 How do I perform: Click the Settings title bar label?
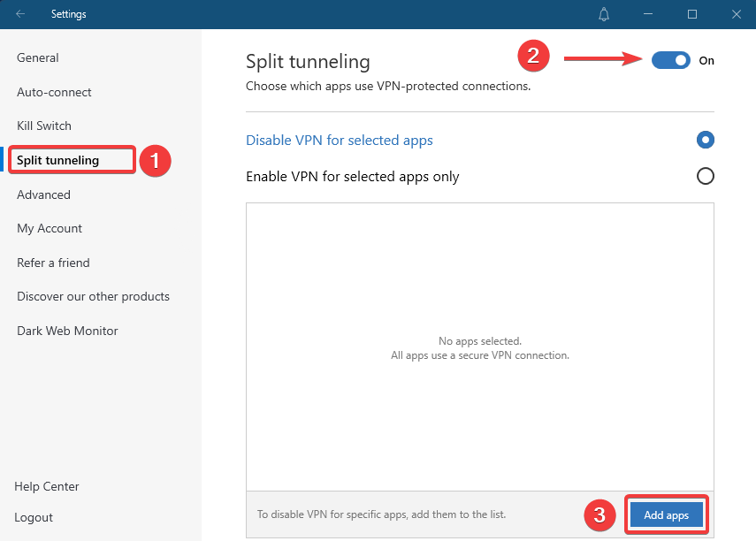(68, 14)
